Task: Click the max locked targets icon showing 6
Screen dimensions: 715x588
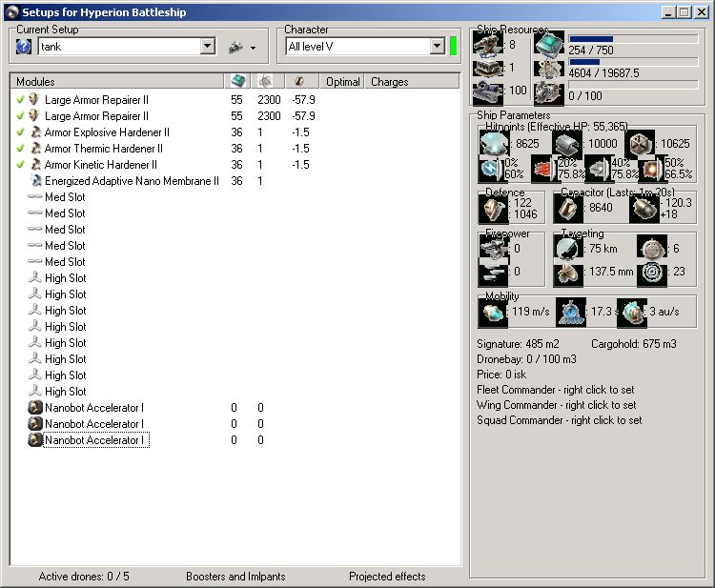Action: tap(652, 249)
